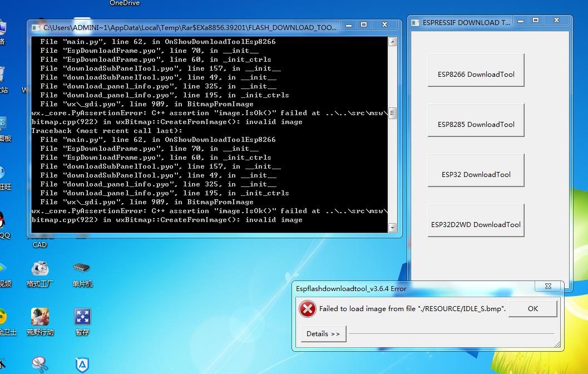This screenshot has height=374, width=588.
Task: Click the Espflashdownloadtool_v3.6.4 Error title
Action: click(351, 289)
